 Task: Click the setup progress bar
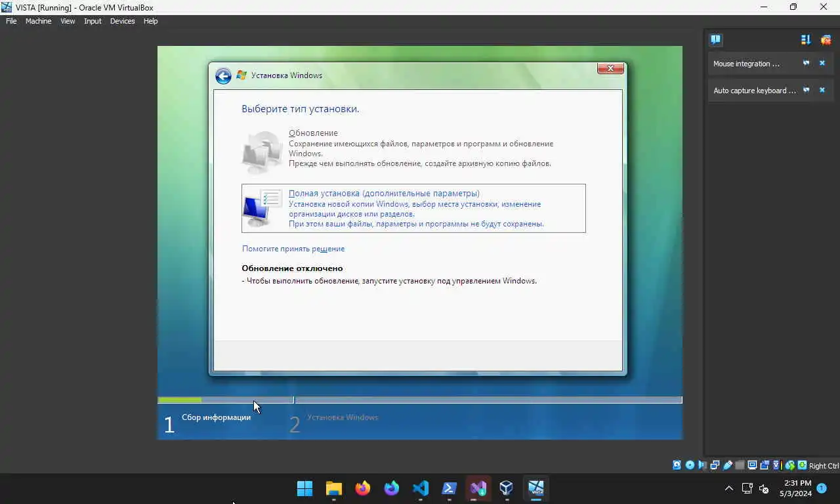[x=420, y=400]
